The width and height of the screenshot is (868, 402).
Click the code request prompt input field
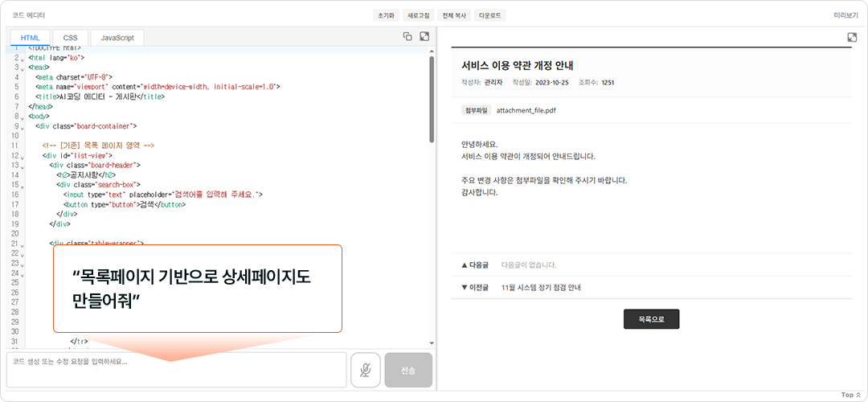pyautogui.click(x=176, y=370)
